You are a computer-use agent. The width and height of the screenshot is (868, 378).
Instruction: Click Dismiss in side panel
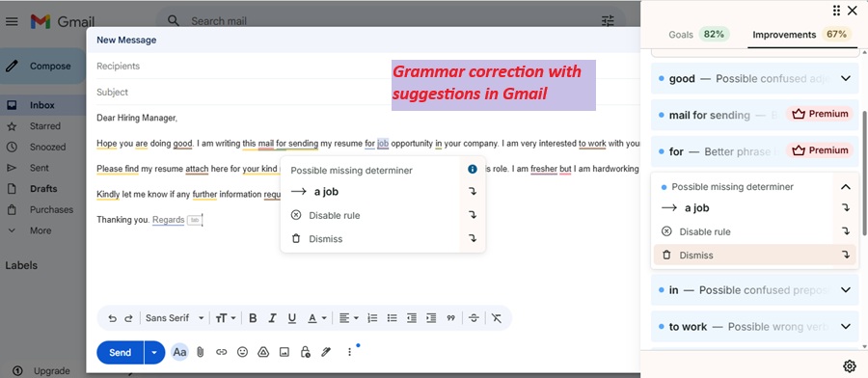coord(754,256)
